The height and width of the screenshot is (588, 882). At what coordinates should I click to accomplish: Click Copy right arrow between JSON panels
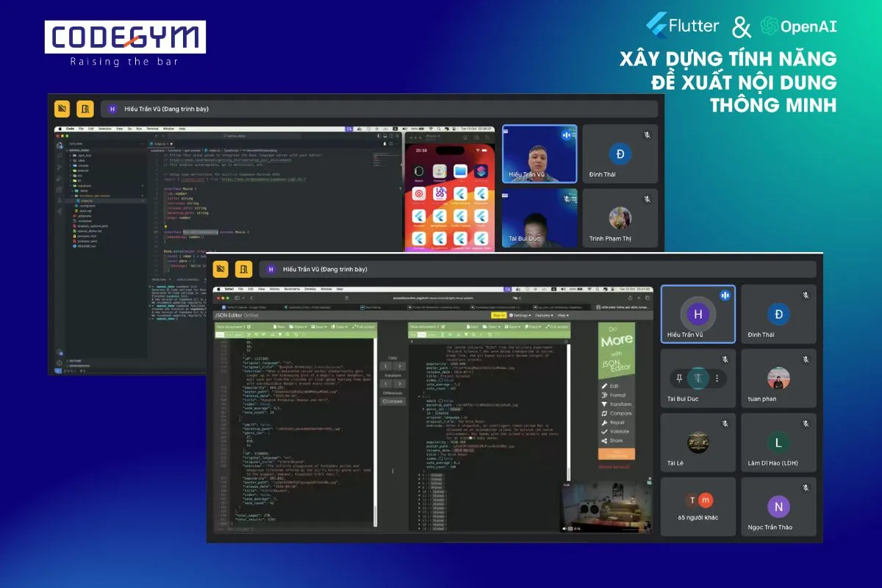[399, 365]
